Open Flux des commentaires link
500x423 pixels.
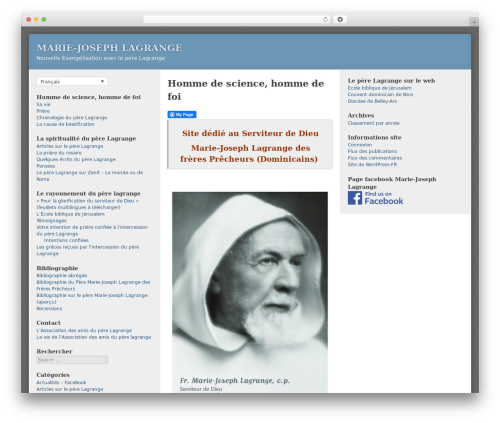point(375,158)
